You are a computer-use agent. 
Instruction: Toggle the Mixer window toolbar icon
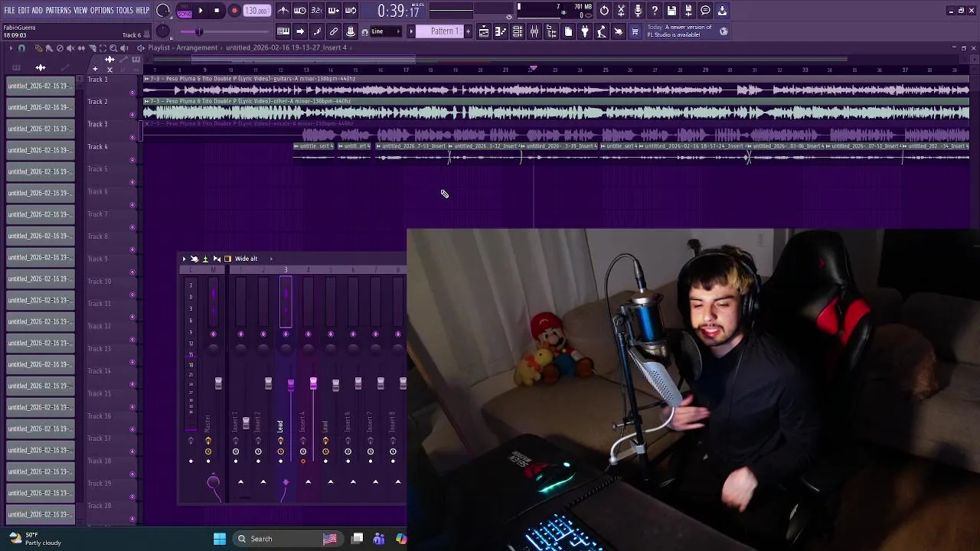(x=534, y=31)
